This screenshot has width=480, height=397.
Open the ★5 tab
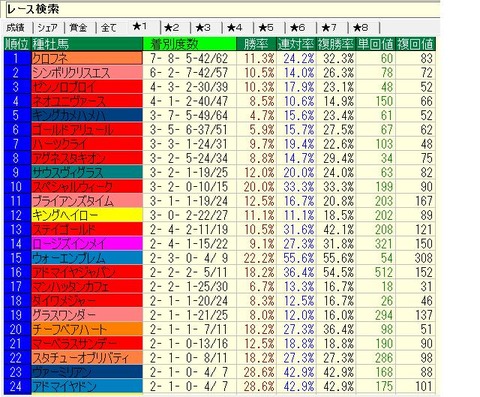pyautogui.click(x=266, y=28)
